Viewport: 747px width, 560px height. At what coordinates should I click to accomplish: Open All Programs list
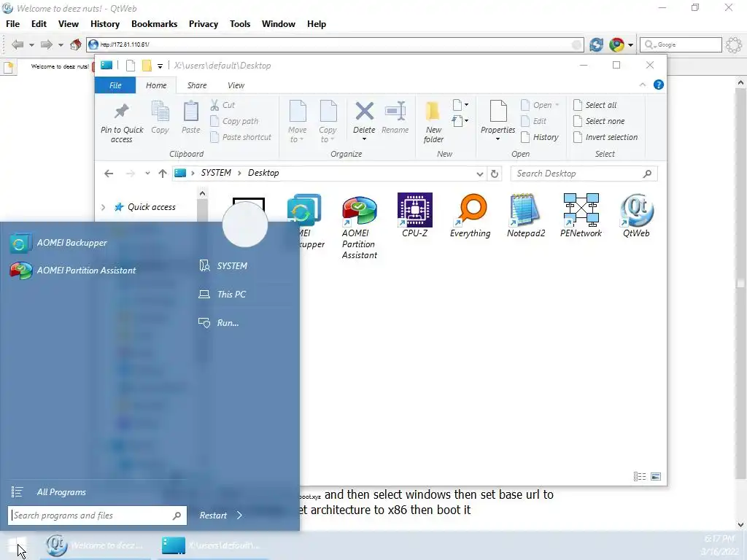tap(49, 492)
